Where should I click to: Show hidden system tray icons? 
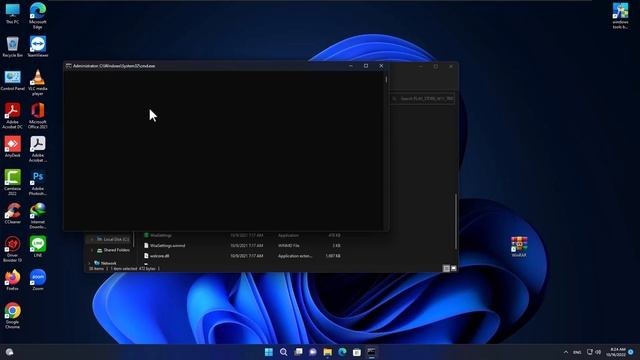click(566, 352)
